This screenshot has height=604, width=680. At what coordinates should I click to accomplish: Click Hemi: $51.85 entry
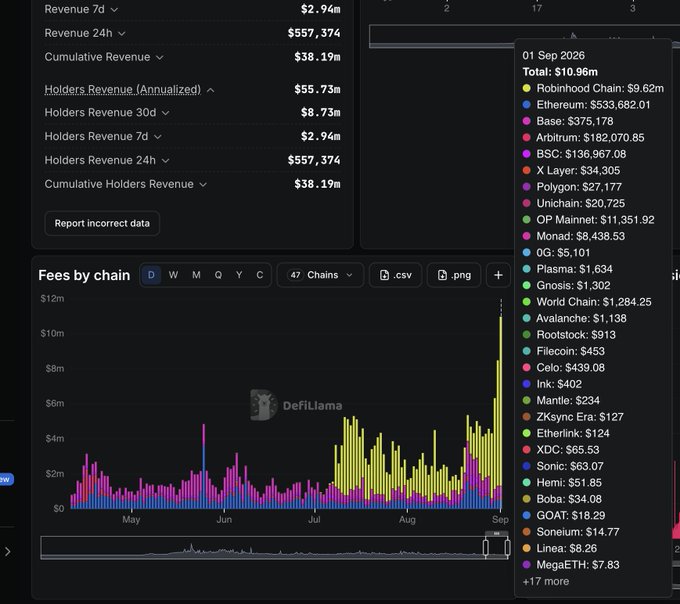tap(562, 483)
